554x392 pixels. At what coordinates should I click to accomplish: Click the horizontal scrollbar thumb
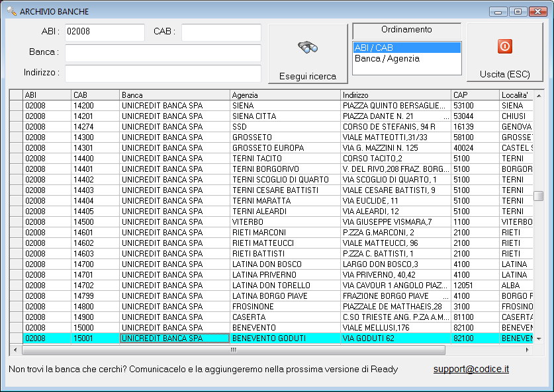point(234,350)
